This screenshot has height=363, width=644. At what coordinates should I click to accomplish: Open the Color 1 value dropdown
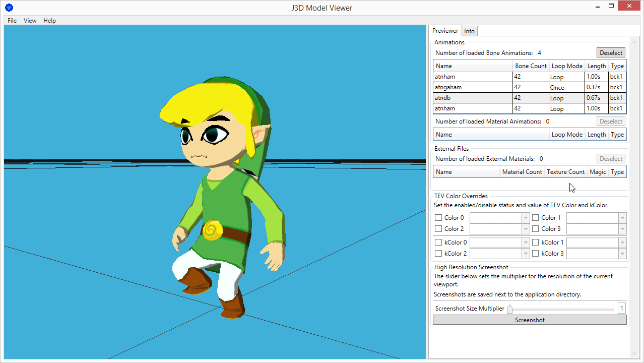[x=623, y=217]
